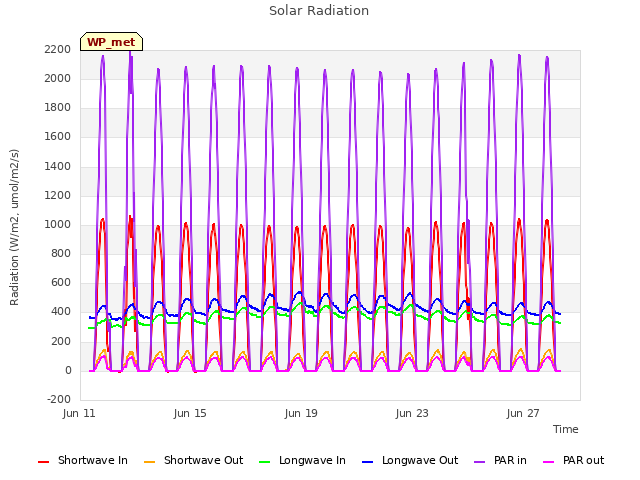This screenshot has height=480, width=640.
Task: Click the Jun 19 x-axis tick label
Action: [301, 413]
